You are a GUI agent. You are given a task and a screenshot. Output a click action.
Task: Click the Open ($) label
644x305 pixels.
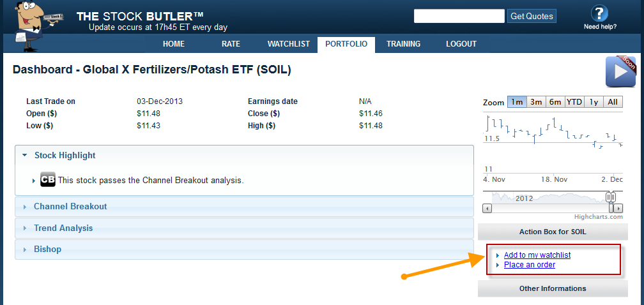pos(41,114)
